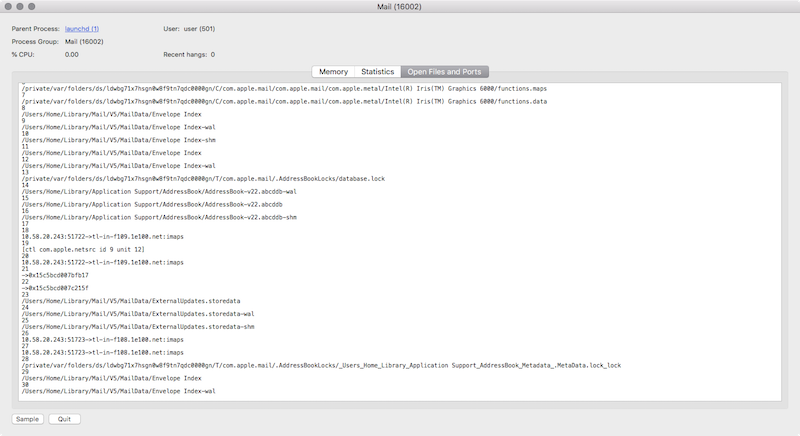Click the 0x15c5bcd007c215f port entry
The width and height of the screenshot is (800, 436).
tap(56, 288)
